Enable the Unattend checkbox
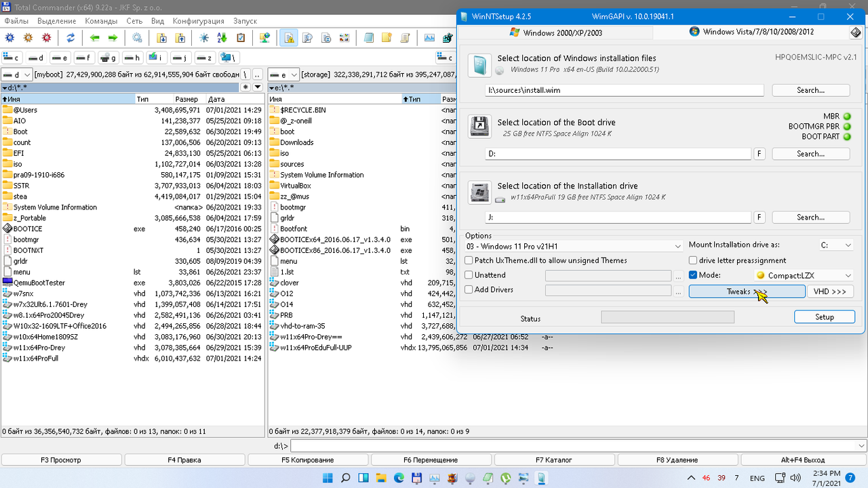This screenshot has height=488, width=868. tap(469, 275)
